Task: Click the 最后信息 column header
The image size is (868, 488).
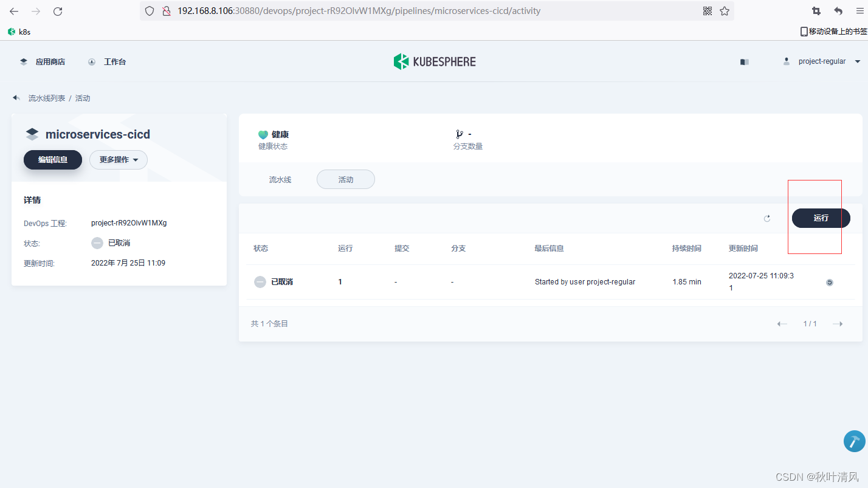Action: 549,249
